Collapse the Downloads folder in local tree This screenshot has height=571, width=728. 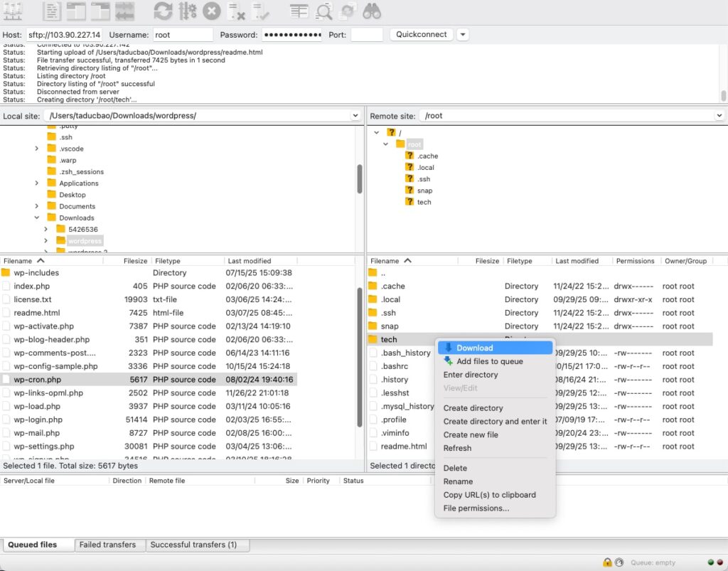(36, 218)
